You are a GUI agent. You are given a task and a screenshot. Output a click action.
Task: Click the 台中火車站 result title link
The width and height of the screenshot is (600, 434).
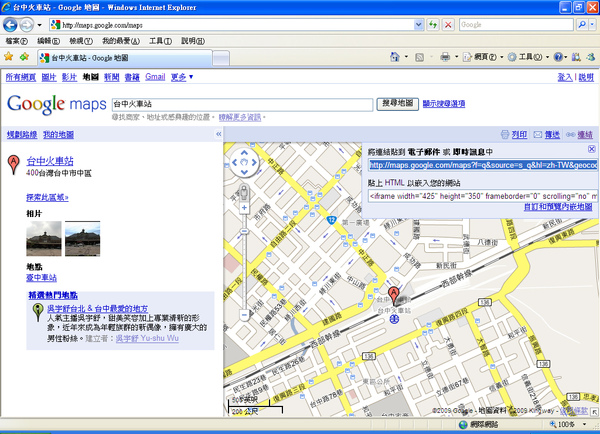click(x=50, y=161)
